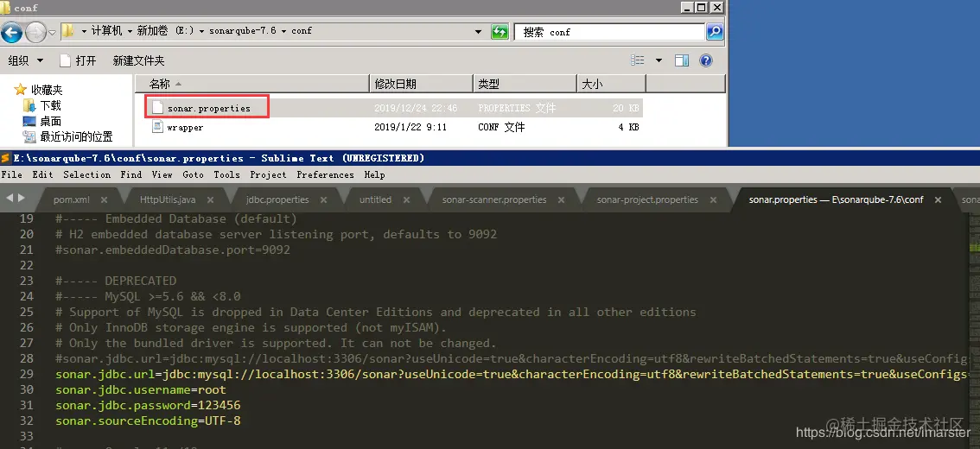Image resolution: width=980 pixels, height=449 pixels.
Task: Open the File menu in Sublime Text
Action: click(12, 175)
